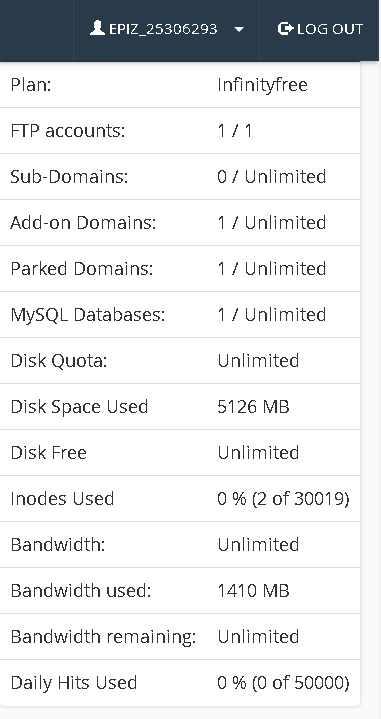Expand the EPIZ_25306293 account dropdown caret
This screenshot has width=381, height=719.
[x=238, y=30]
